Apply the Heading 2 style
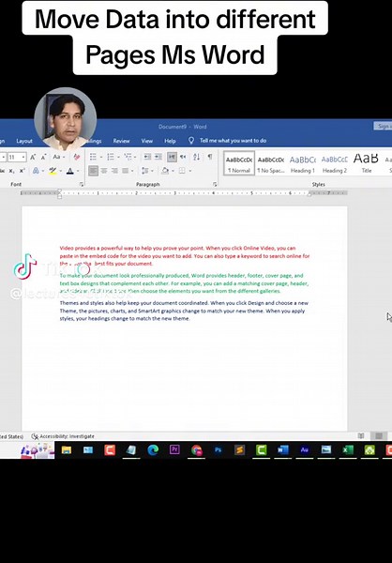Screen dimensions: 392x563 (335, 163)
